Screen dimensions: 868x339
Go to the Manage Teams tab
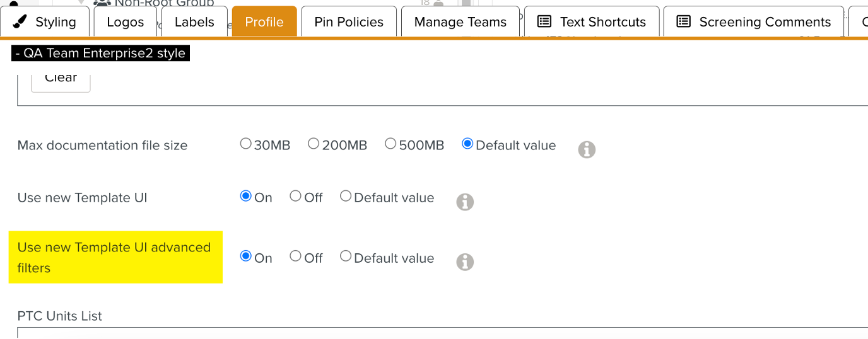point(460,22)
